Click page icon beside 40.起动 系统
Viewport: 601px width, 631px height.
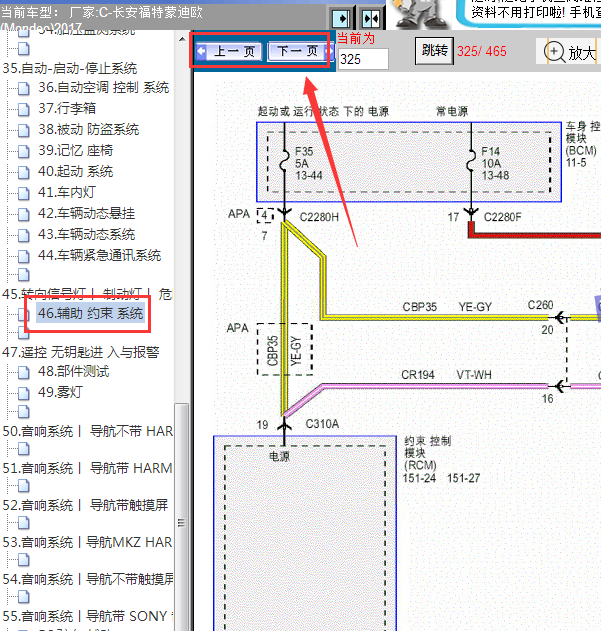click(x=24, y=172)
